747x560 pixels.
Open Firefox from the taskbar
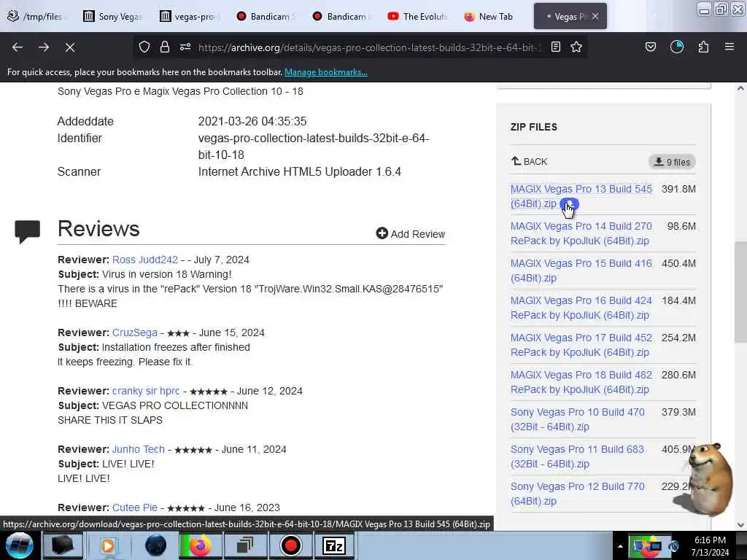(200, 545)
